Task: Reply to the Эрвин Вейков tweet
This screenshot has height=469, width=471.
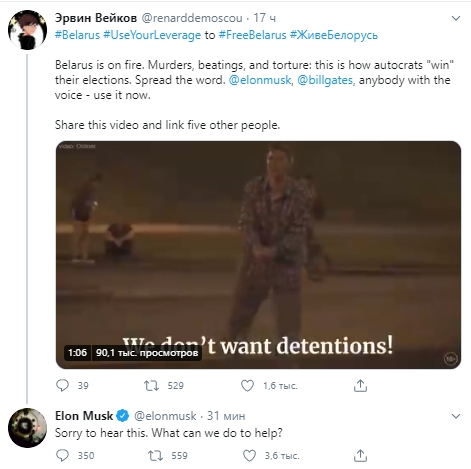Action: pos(62,386)
